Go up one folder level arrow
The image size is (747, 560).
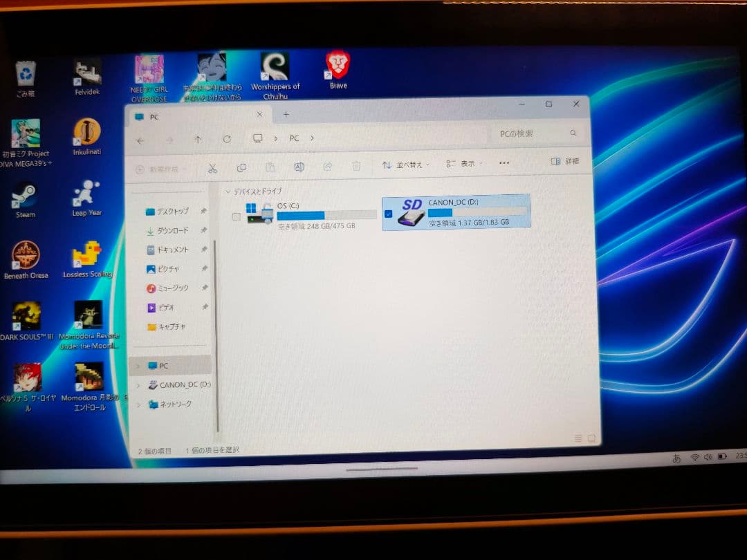(198, 140)
